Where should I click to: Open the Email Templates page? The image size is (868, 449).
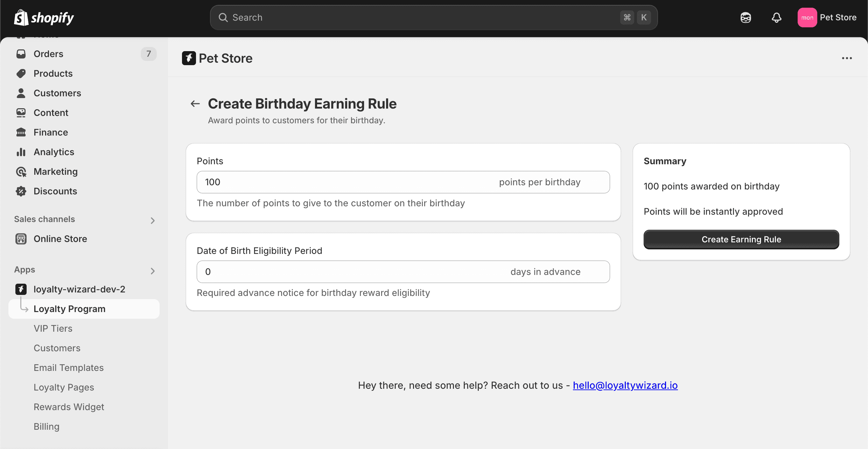click(69, 367)
